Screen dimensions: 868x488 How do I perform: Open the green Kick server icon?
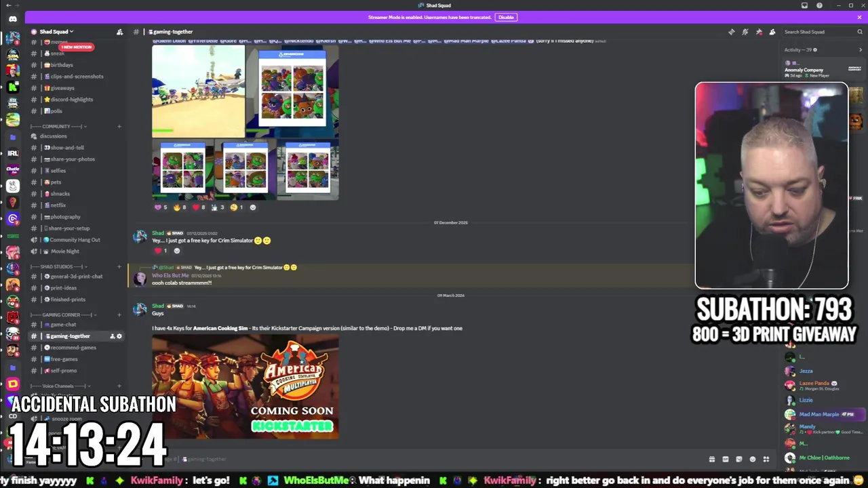13,87
